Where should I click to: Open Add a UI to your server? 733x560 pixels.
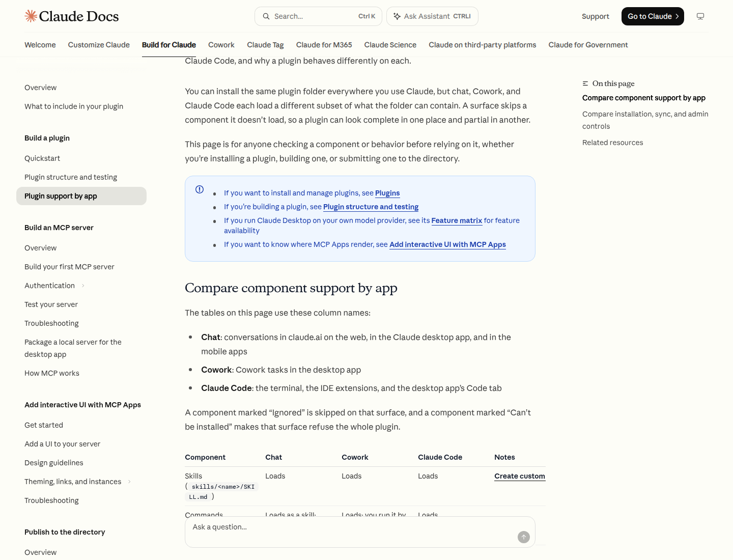[x=62, y=444]
